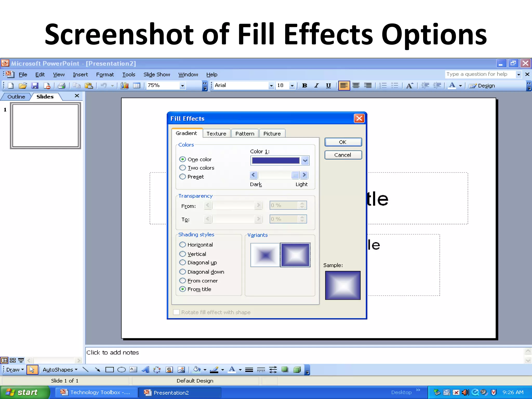
Task: Toggle Bold formatting
Action: 305,85
